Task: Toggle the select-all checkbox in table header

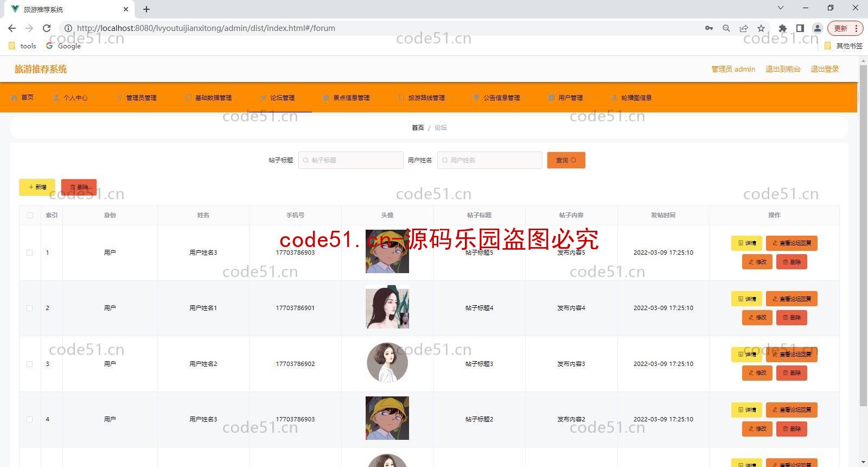Action: click(x=30, y=216)
